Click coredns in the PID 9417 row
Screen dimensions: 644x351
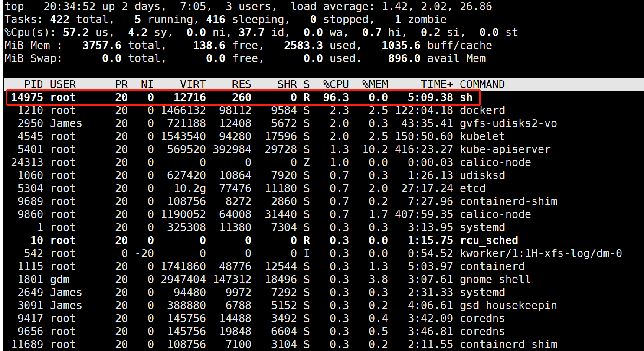click(482, 318)
